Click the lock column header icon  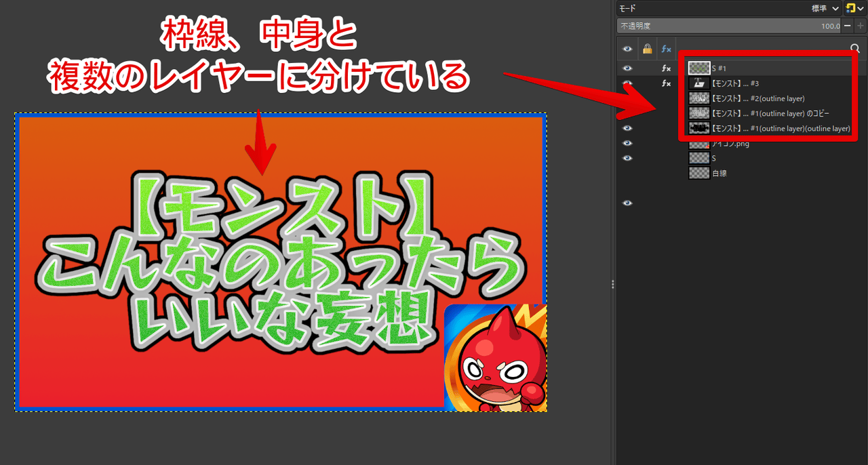point(647,49)
